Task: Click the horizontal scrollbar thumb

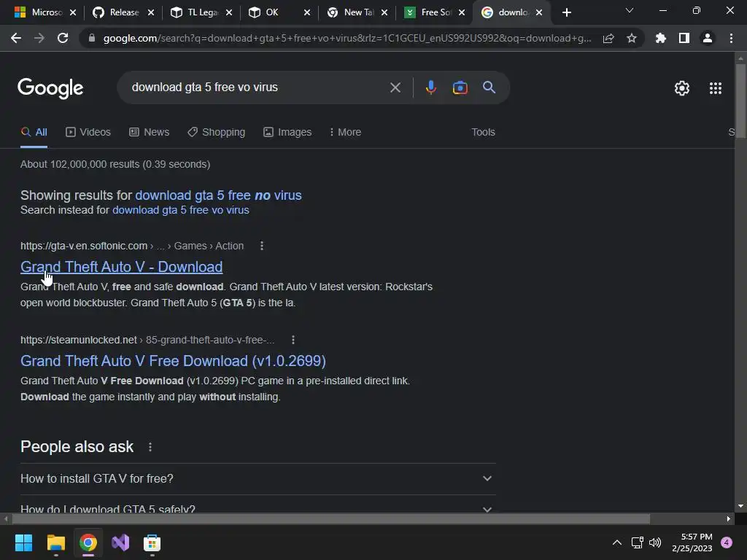Action: (x=331, y=518)
